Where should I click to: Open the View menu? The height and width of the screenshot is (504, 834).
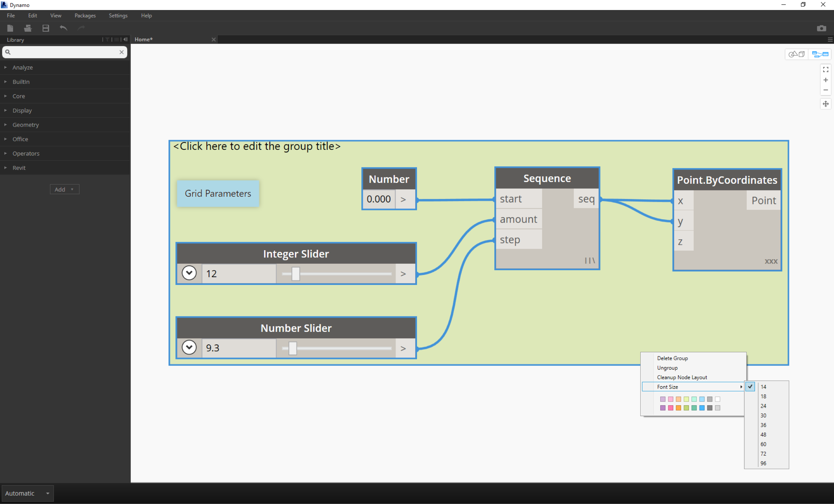[x=56, y=16]
